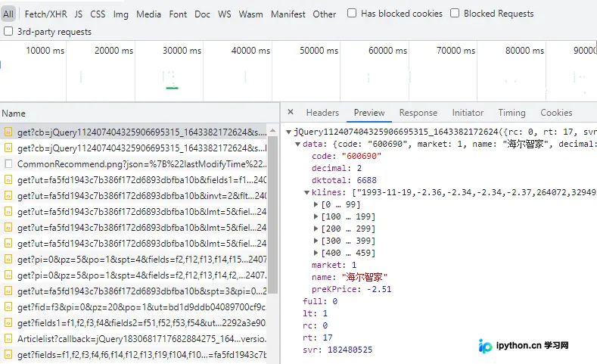Click the dktotal 6688 value
The width and height of the screenshot is (597, 364).
[x=367, y=180]
